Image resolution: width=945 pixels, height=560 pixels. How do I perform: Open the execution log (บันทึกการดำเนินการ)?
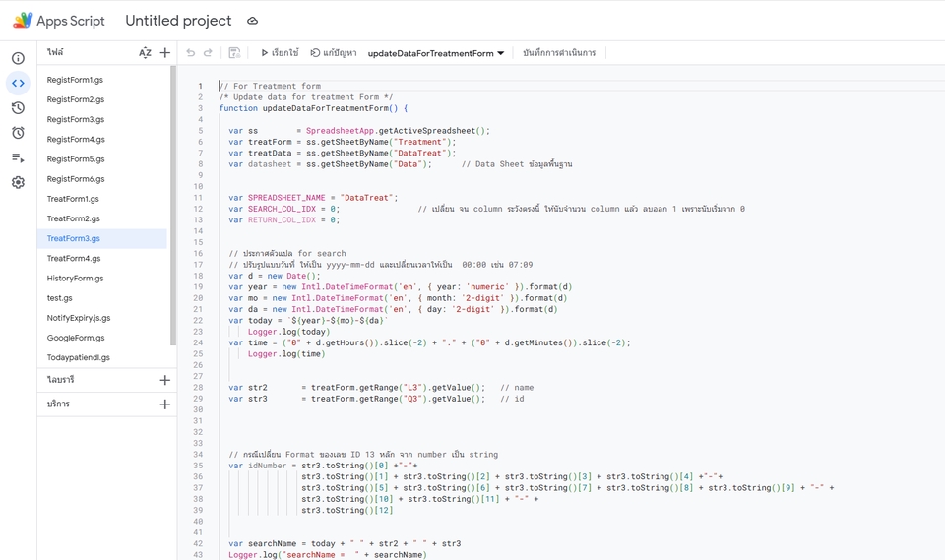tap(559, 52)
